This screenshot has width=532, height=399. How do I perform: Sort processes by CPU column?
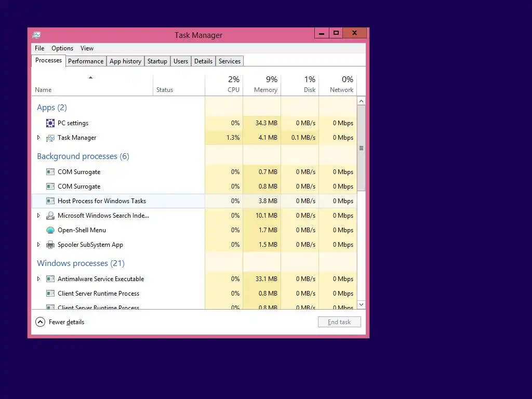pyautogui.click(x=224, y=85)
